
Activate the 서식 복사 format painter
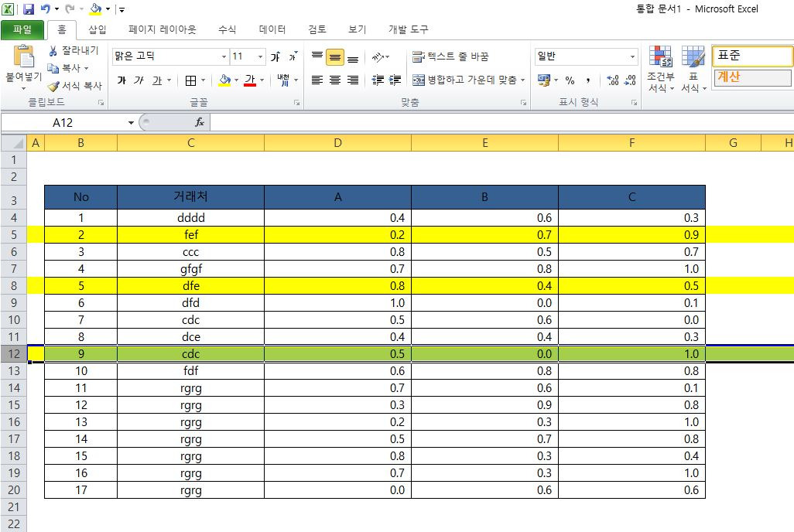(75, 86)
